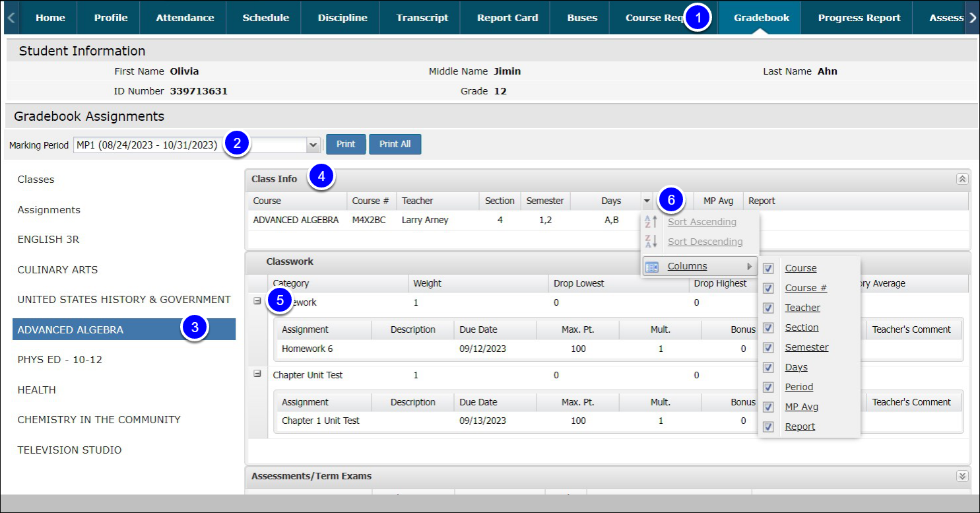Image resolution: width=980 pixels, height=513 pixels.
Task: Uncheck the Teacher column checkbox
Action: (768, 308)
